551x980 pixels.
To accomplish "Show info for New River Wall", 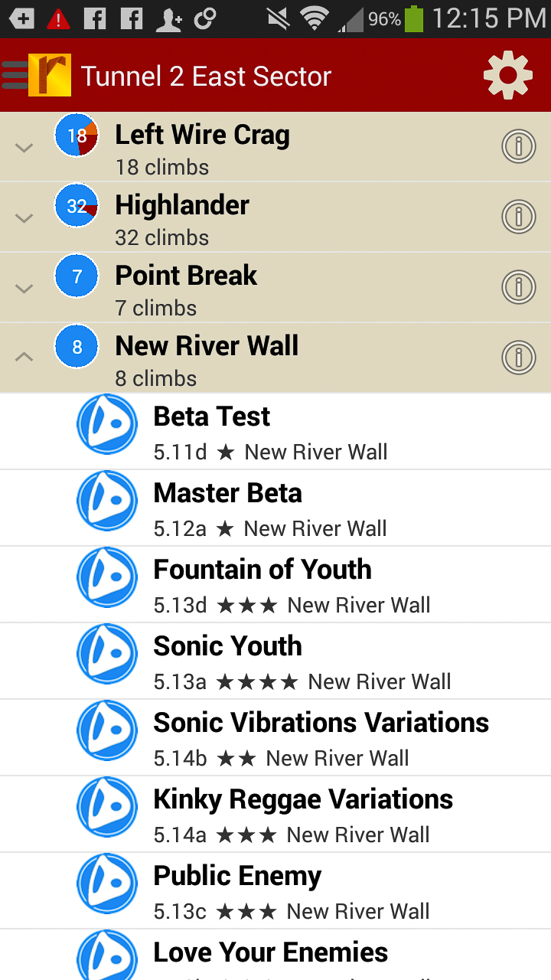I will 518,358.
